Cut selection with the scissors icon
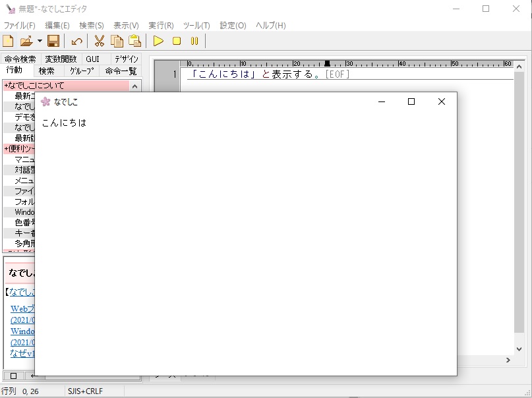The height and width of the screenshot is (398, 532). (x=99, y=42)
